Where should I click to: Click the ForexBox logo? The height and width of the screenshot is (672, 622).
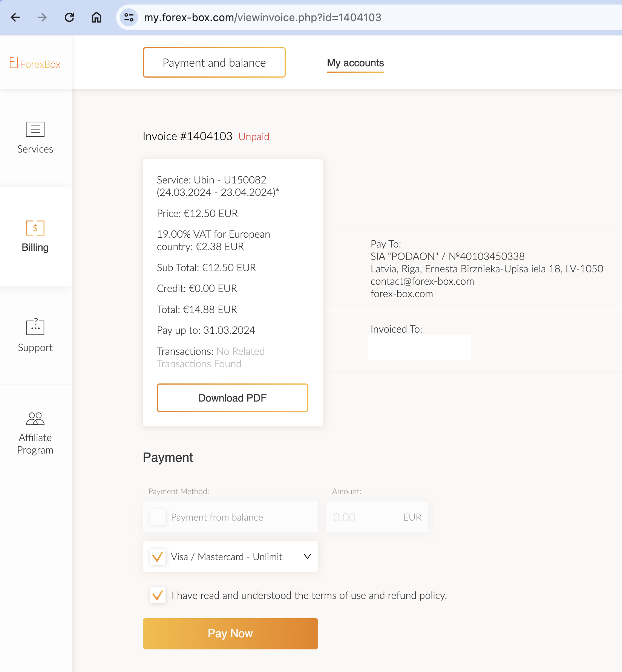pos(35,63)
